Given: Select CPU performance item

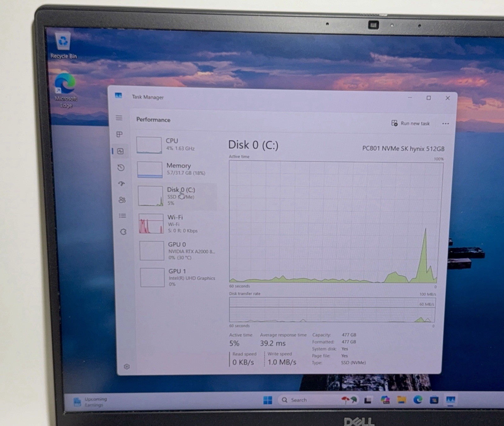Looking at the screenshot, I should click(176, 145).
